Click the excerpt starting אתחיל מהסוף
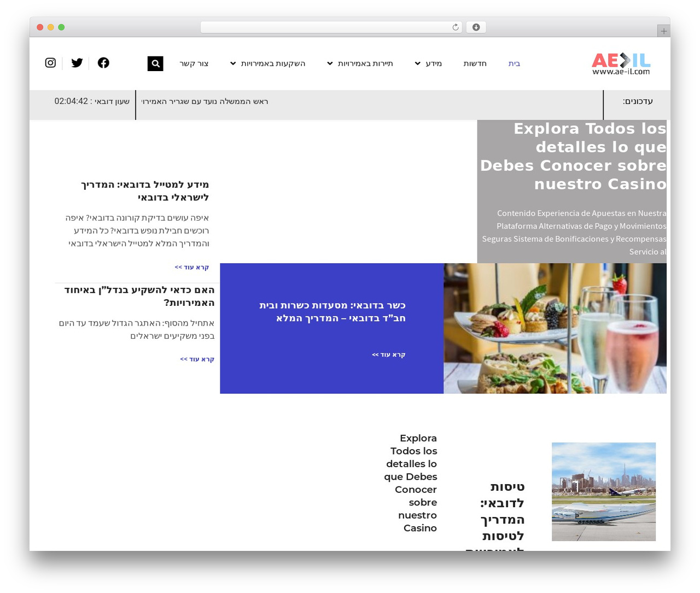This screenshot has height=593, width=700. click(137, 329)
